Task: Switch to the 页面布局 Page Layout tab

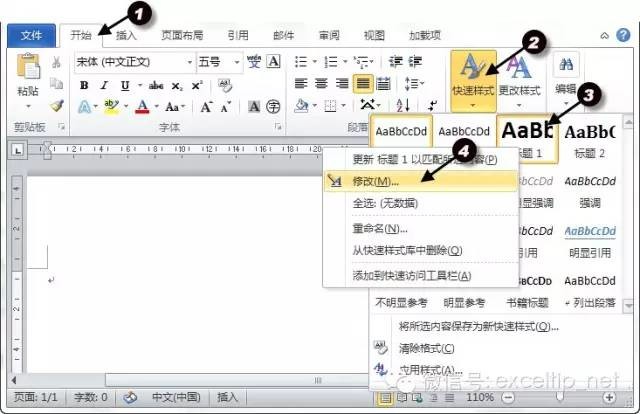Action: pos(182,36)
